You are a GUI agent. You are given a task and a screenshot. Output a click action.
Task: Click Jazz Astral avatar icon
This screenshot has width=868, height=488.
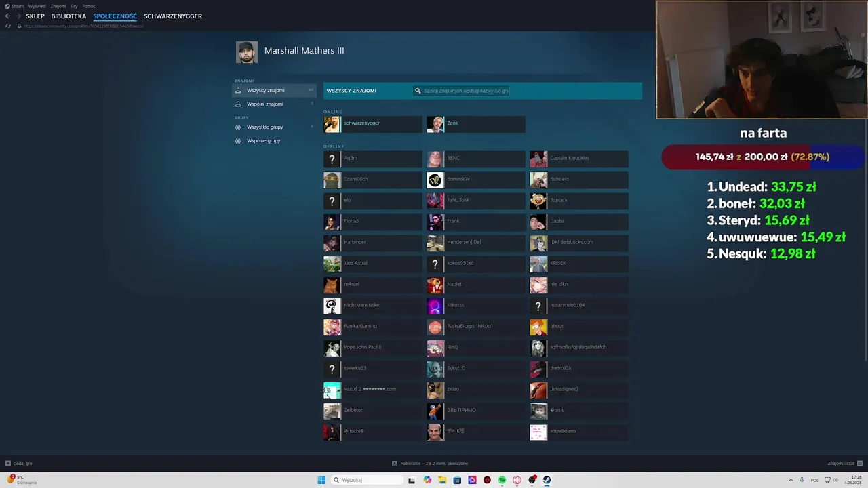(332, 264)
